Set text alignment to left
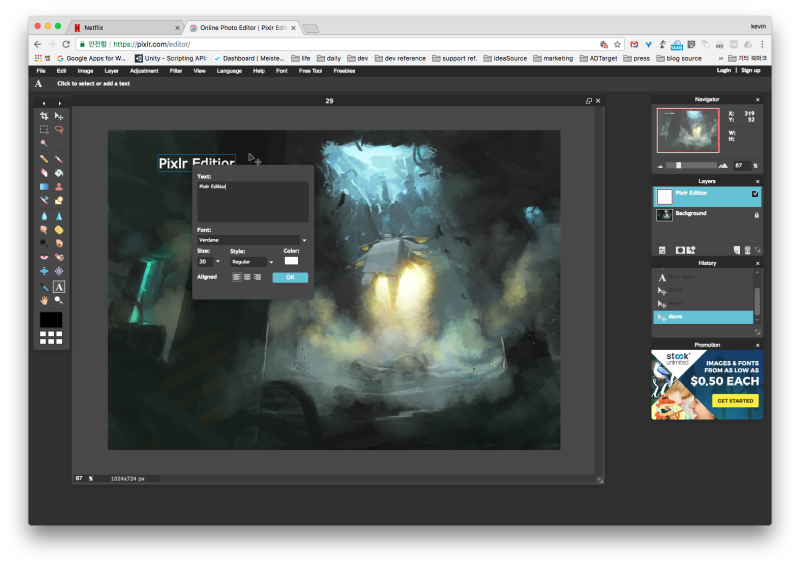Screen dimensions: 800x566 pyautogui.click(x=237, y=277)
